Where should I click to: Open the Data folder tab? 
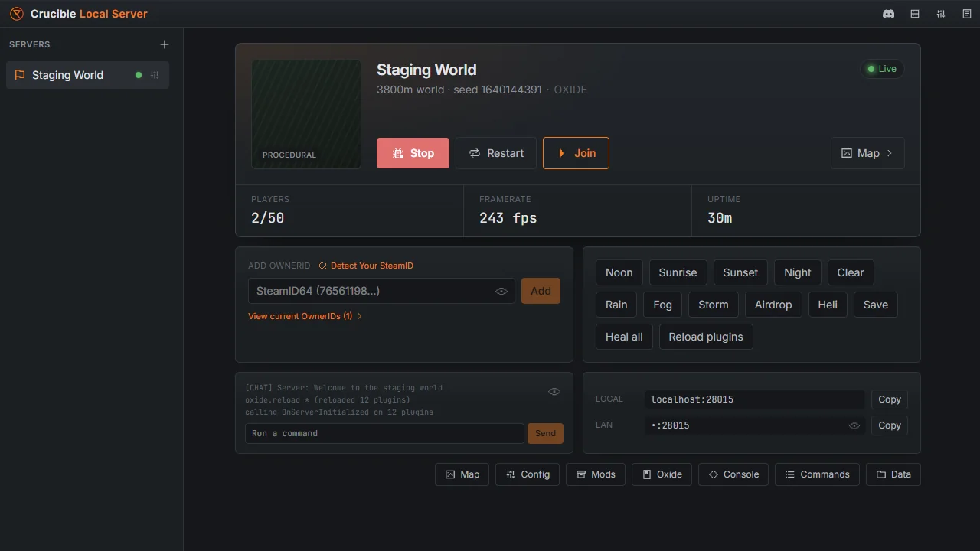pos(893,474)
